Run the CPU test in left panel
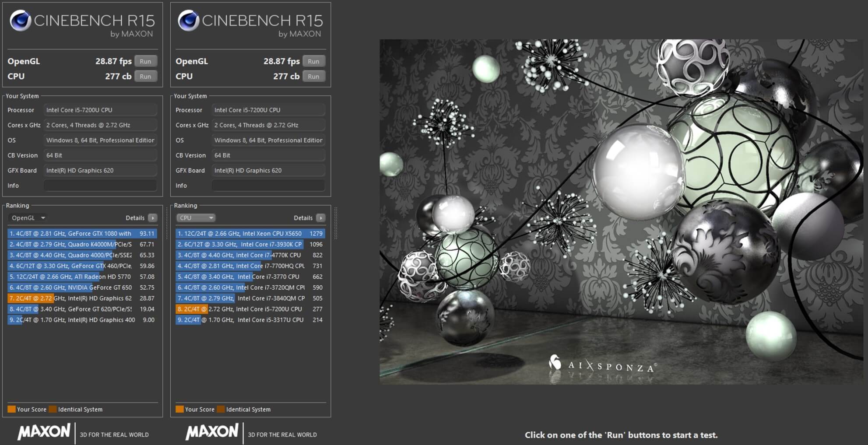The width and height of the screenshot is (868, 445). point(145,76)
